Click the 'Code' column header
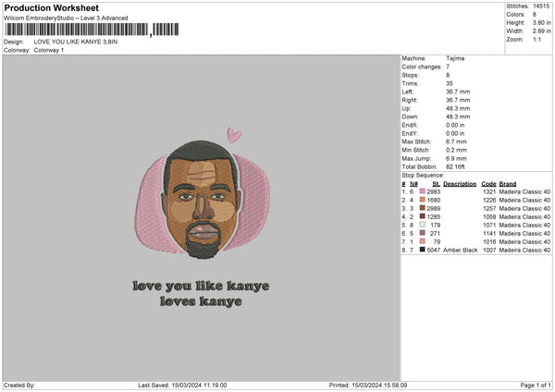The image size is (555, 392). click(x=488, y=184)
